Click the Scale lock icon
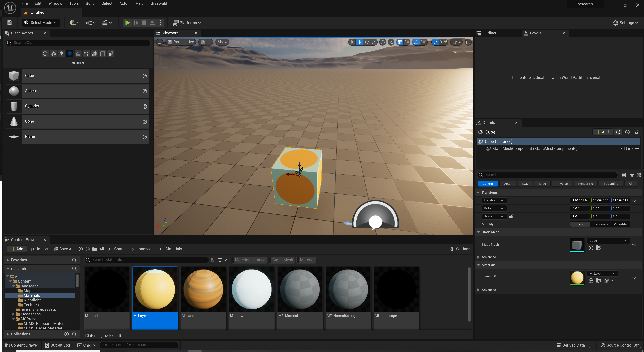The image size is (644, 352). (x=511, y=216)
